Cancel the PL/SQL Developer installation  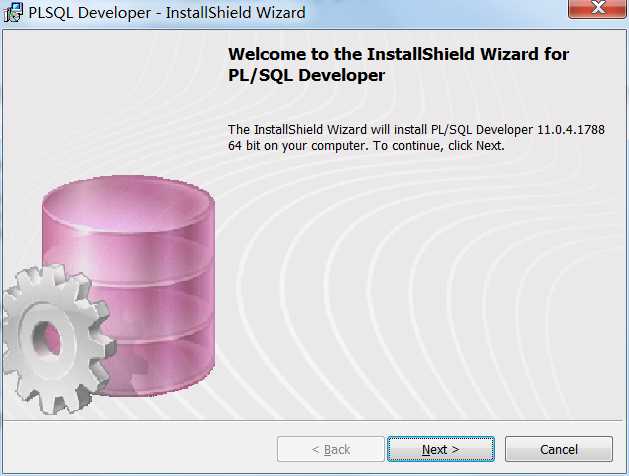tap(559, 449)
